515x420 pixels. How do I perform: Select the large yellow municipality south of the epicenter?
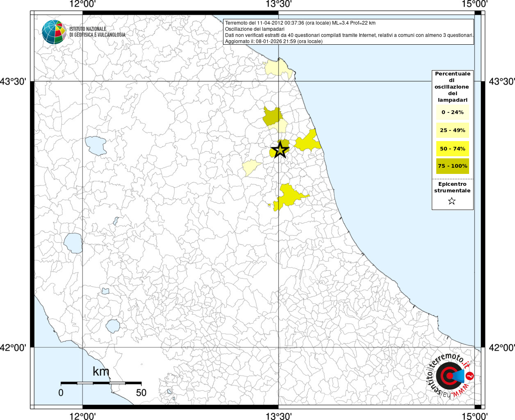(289, 195)
